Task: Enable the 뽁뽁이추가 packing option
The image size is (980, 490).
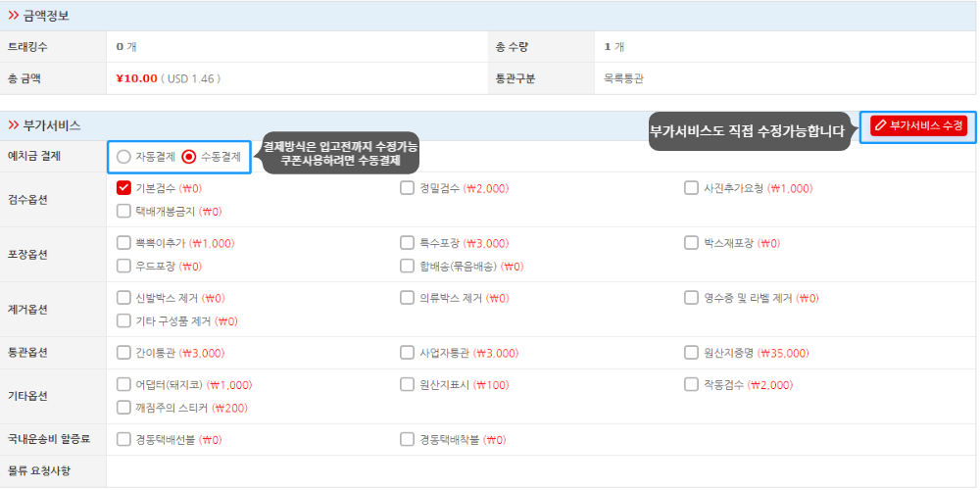Action: click(x=123, y=242)
